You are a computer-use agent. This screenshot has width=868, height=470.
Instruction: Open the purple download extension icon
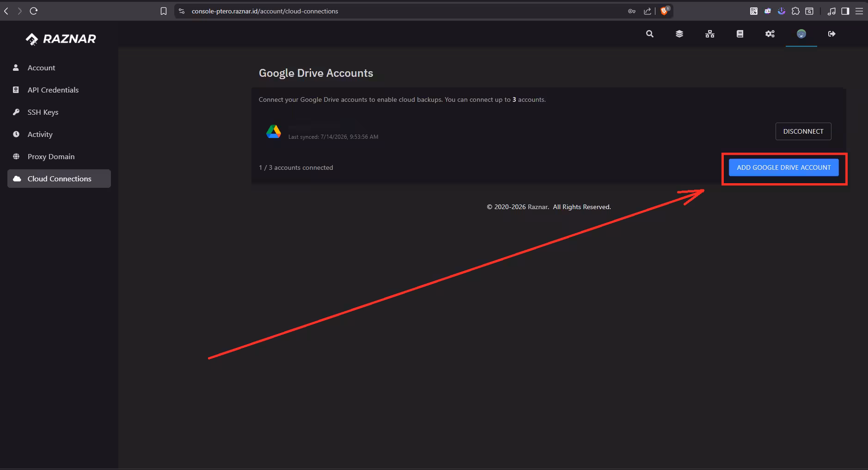[x=782, y=11]
